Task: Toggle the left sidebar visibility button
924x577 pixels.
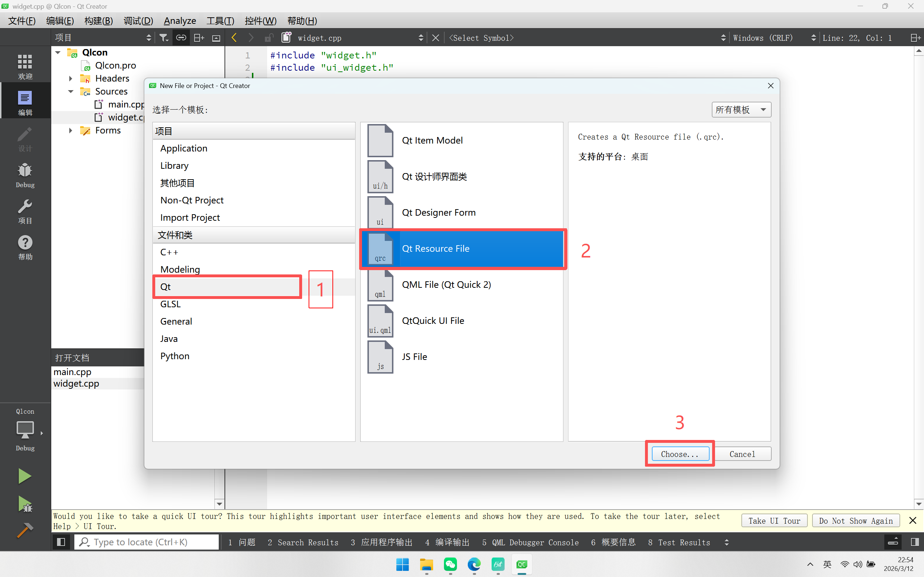Action: [x=61, y=542]
